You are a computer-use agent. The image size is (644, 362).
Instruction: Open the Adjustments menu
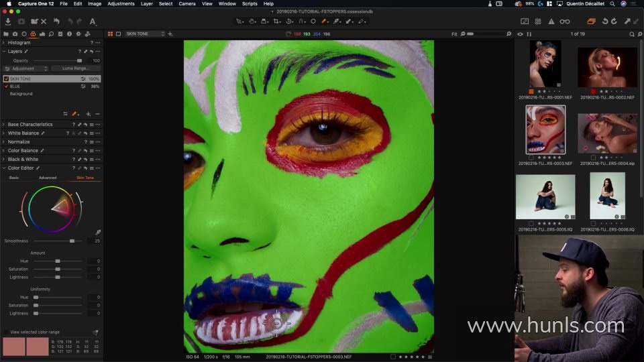pyautogui.click(x=121, y=3)
